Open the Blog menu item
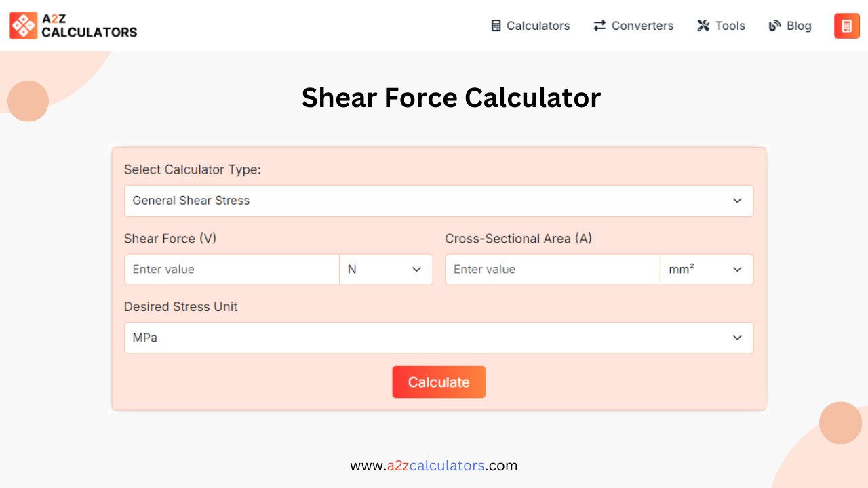The image size is (868, 488). [797, 26]
